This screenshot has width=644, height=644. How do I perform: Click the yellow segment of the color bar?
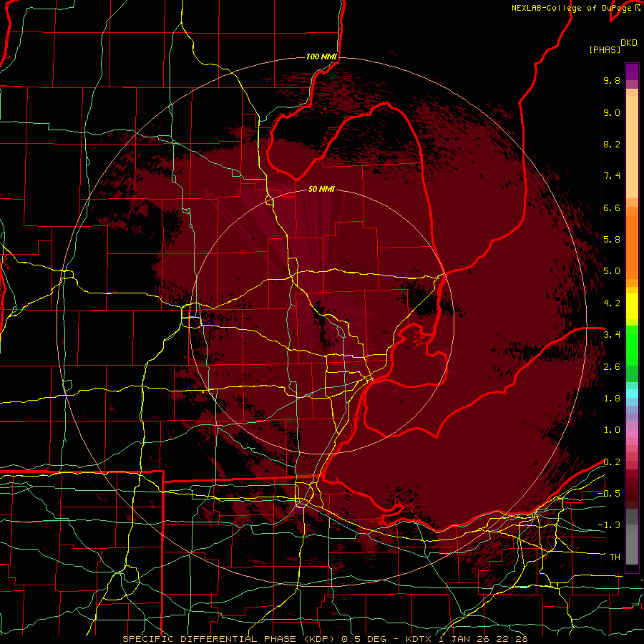pyautogui.click(x=632, y=306)
